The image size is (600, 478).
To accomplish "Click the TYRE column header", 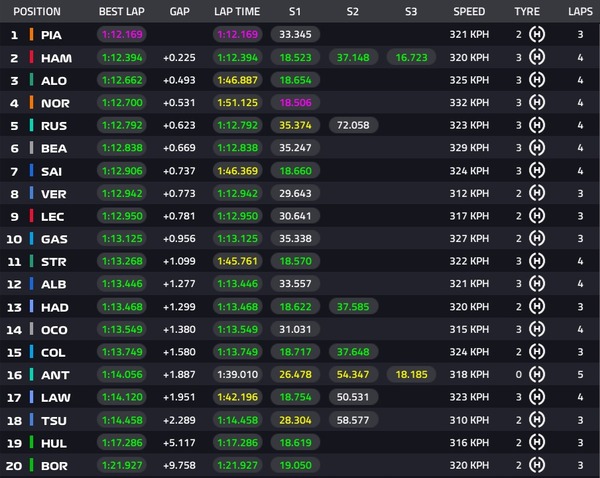I will pyautogui.click(x=527, y=12).
